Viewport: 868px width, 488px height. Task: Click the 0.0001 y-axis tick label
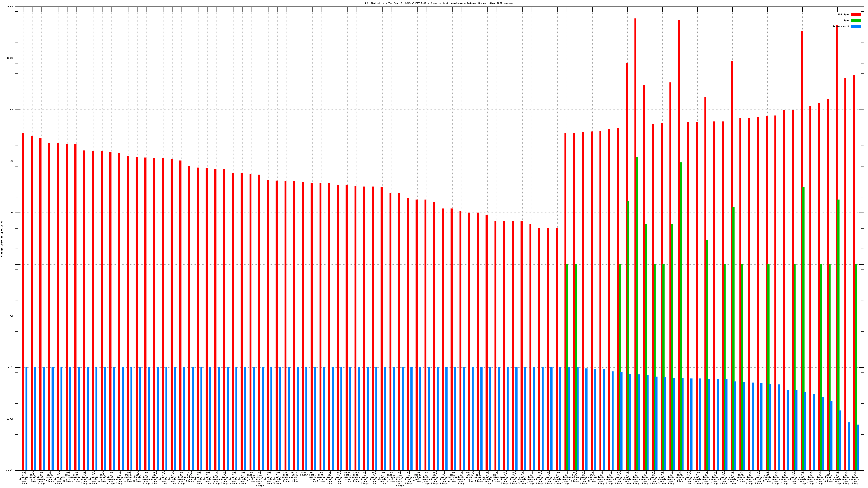click(10, 470)
